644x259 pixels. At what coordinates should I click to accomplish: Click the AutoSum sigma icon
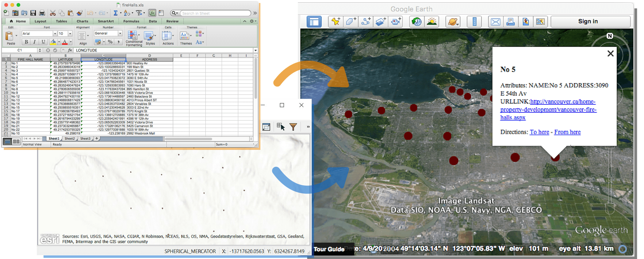pyautogui.click(x=115, y=13)
